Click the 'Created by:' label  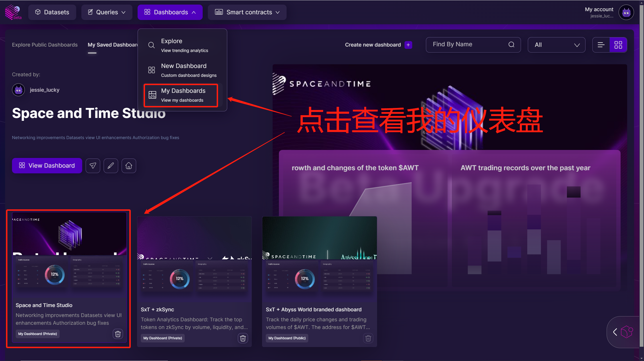(x=26, y=75)
